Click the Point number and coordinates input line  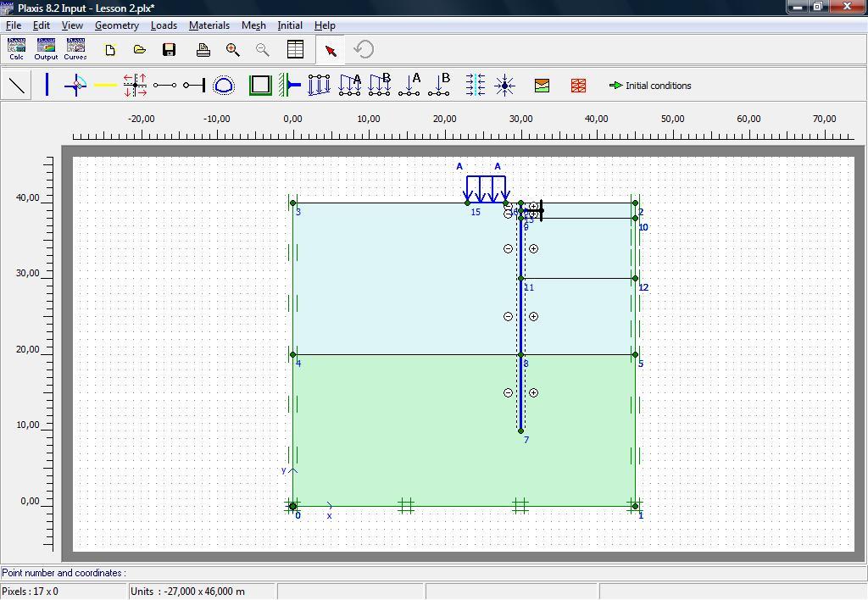click(x=433, y=573)
